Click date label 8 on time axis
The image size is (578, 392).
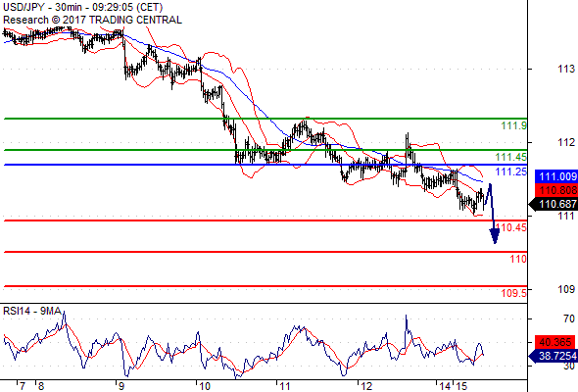[x=41, y=386]
